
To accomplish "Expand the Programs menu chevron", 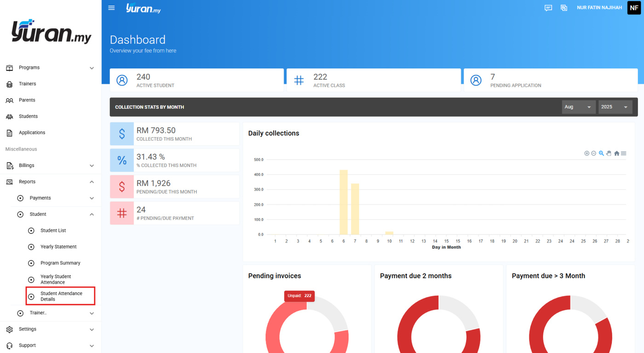I will pos(92,68).
